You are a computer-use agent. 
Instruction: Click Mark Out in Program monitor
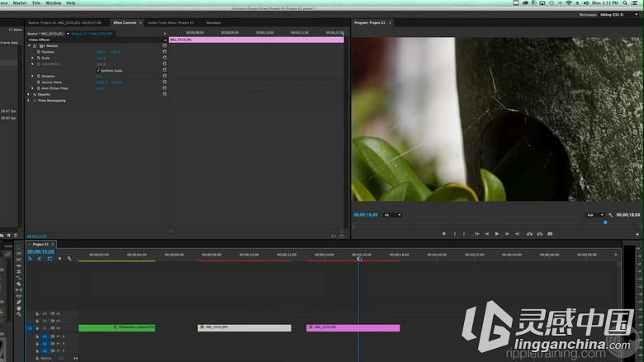(x=464, y=234)
